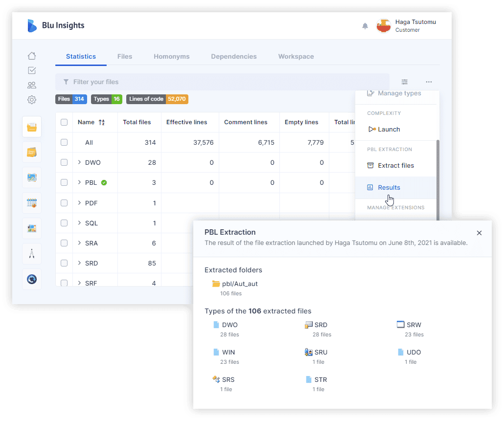Click the SRU user object icon
504x421 pixels.
309,352
